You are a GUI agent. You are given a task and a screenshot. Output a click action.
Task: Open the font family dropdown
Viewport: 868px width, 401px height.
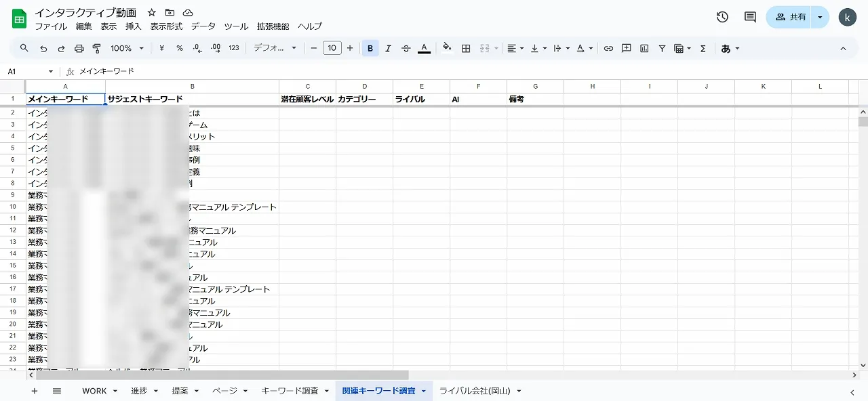point(275,48)
